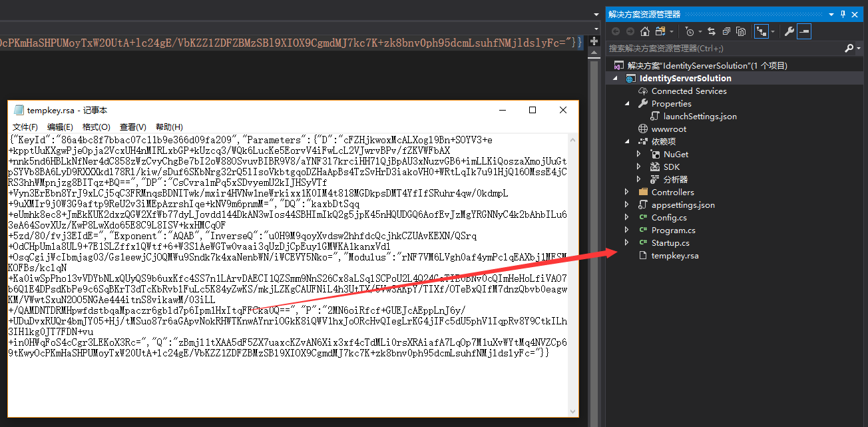The image size is (868, 427).
Task: Select Connected Services in the tree
Action: [689, 91]
